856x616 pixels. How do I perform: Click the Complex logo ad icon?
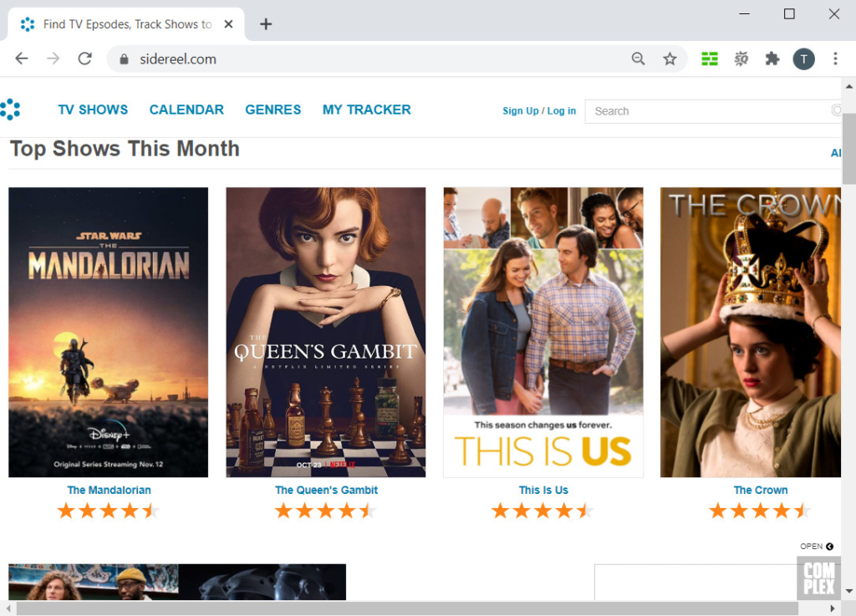click(x=819, y=578)
